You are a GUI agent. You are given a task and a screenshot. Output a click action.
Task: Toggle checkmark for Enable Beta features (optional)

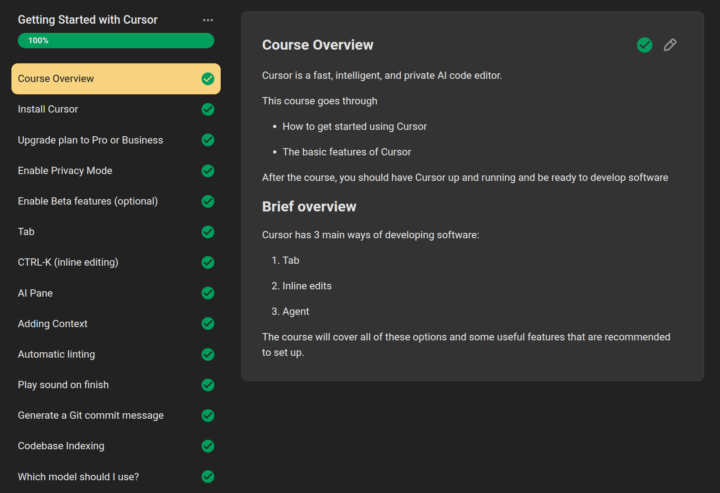[208, 201]
